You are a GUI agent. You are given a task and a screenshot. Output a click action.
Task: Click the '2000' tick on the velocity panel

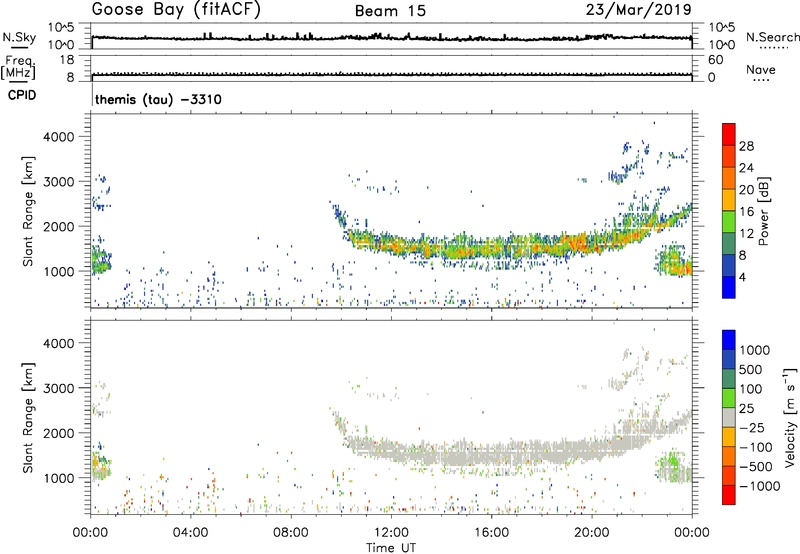point(58,433)
